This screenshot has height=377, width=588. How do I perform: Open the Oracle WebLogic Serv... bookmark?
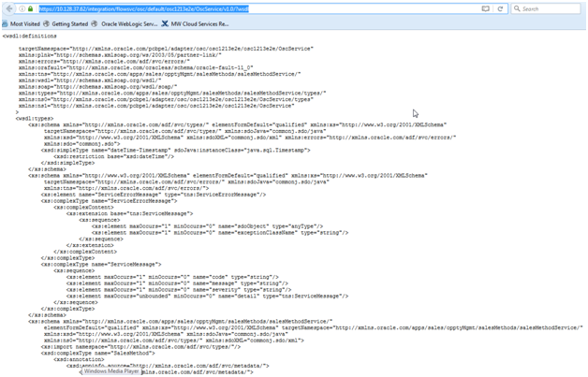129,24
